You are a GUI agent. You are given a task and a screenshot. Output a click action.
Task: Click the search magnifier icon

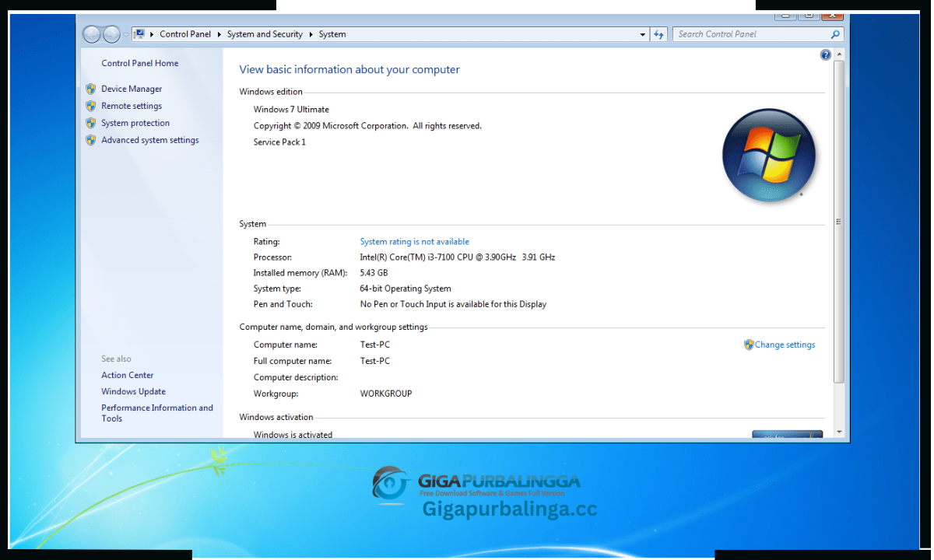(x=835, y=34)
